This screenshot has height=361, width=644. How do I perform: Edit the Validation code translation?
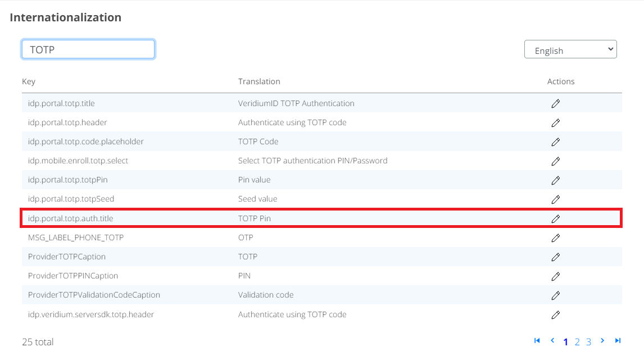(x=555, y=295)
